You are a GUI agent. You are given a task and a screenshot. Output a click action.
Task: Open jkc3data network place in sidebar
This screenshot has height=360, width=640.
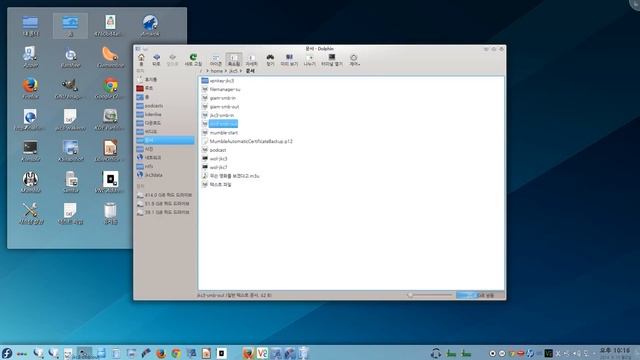click(x=165, y=175)
